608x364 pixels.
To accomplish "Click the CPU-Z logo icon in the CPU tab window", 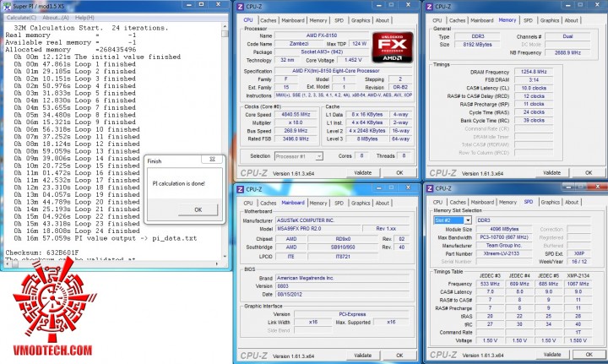I will (241, 7).
